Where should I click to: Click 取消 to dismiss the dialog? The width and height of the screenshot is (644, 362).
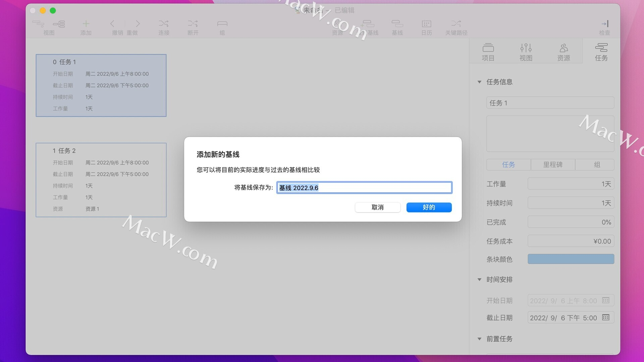pyautogui.click(x=377, y=207)
